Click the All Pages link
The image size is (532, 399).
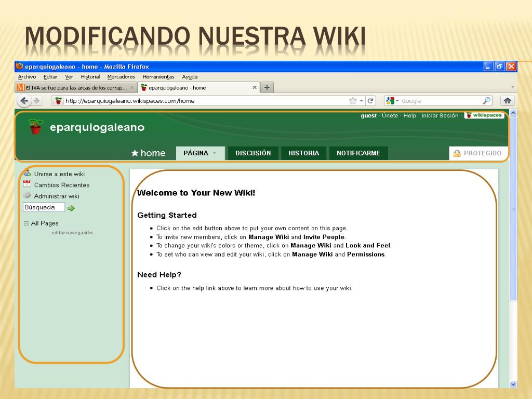pyautogui.click(x=45, y=223)
